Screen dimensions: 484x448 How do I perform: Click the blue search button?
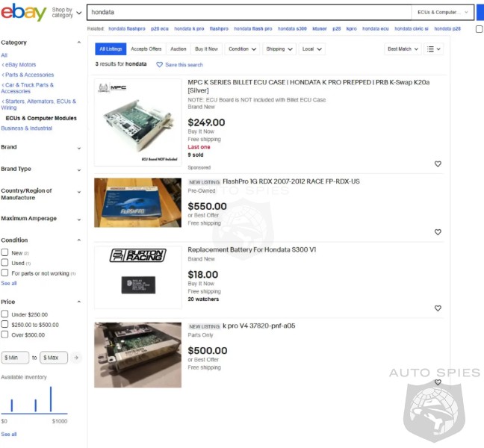coord(480,13)
